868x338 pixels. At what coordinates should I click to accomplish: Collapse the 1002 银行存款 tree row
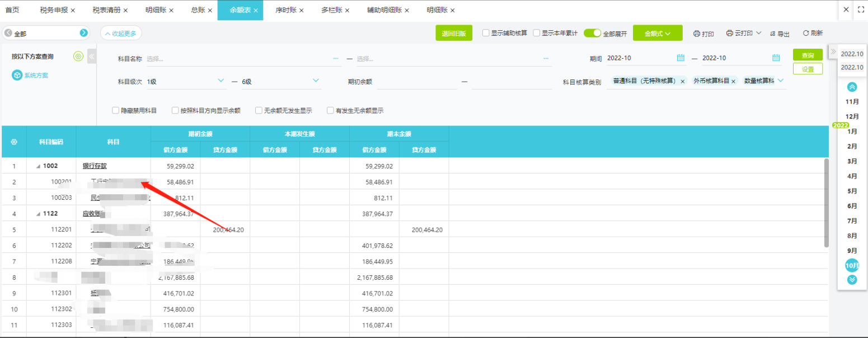38,166
